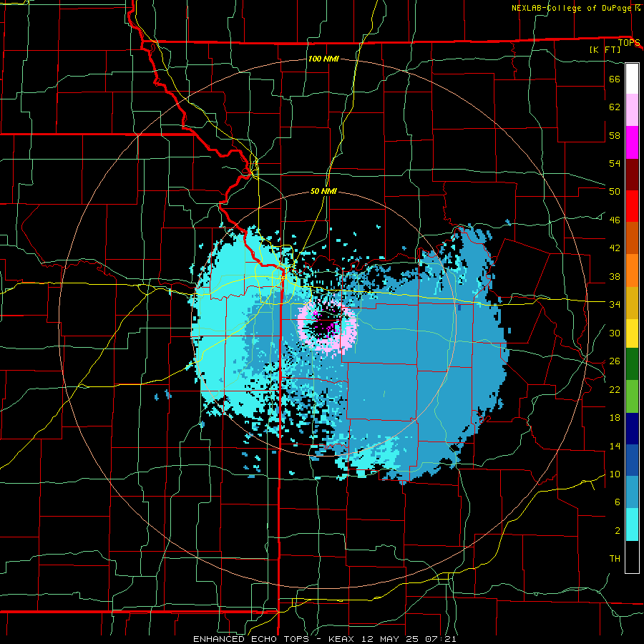Click the legend value '18'
644x644 pixels.
[x=615, y=418]
